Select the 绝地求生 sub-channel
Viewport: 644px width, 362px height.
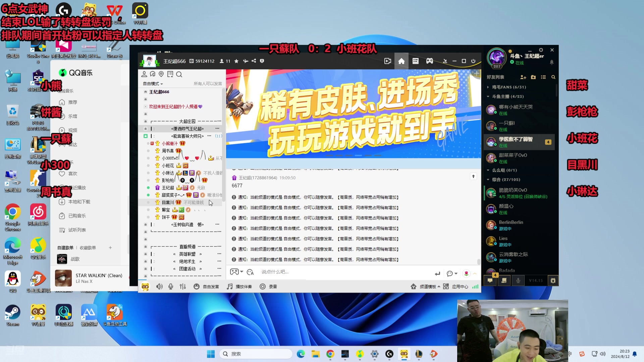[187, 261]
